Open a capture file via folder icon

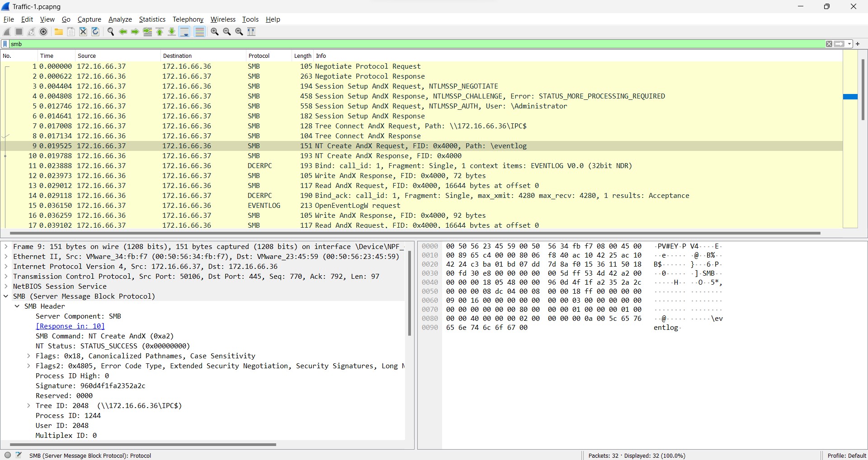(x=59, y=32)
